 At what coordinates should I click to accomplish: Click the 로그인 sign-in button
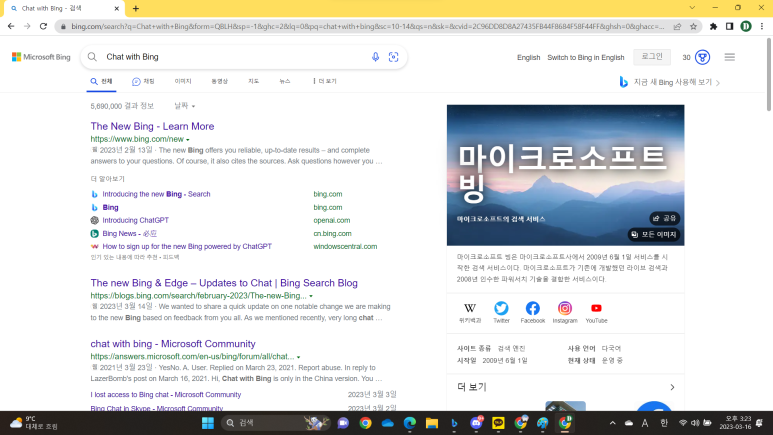[x=652, y=57]
